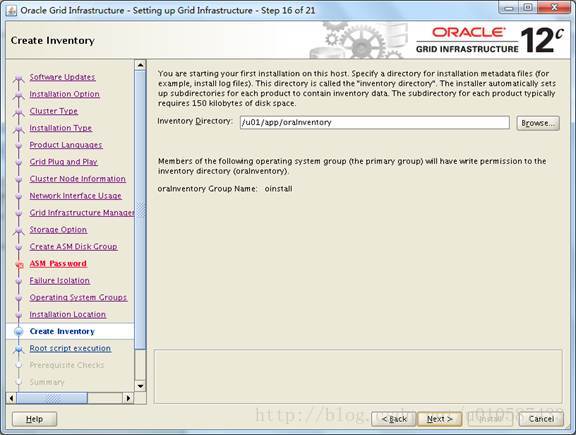The image size is (576, 435).
Task: Click the Installation Type step marker icon
Action: coord(18,129)
